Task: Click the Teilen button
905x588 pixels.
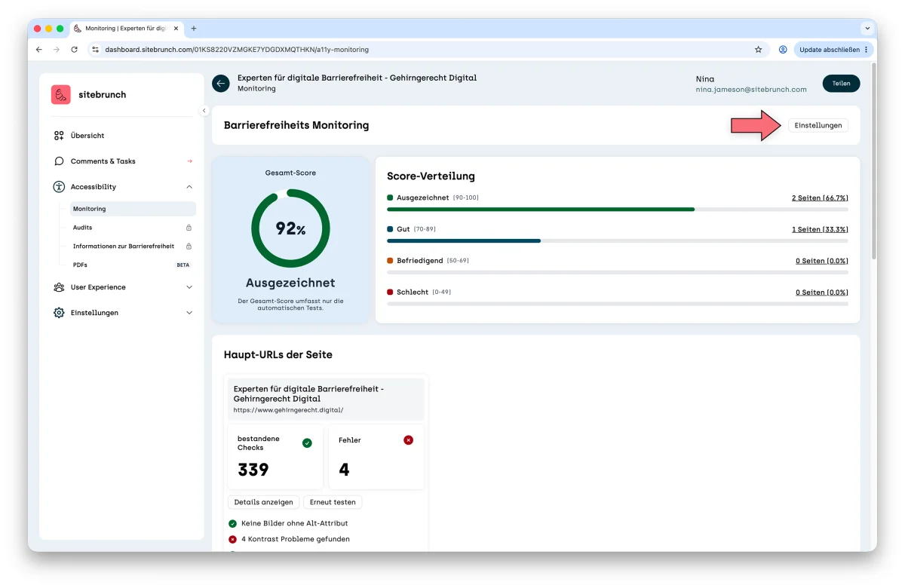Action: (x=841, y=84)
